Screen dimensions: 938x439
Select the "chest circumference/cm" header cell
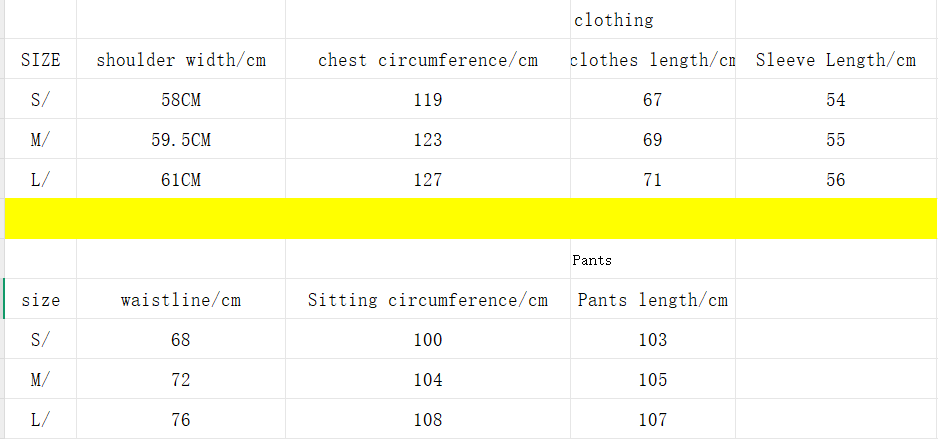tap(428, 60)
